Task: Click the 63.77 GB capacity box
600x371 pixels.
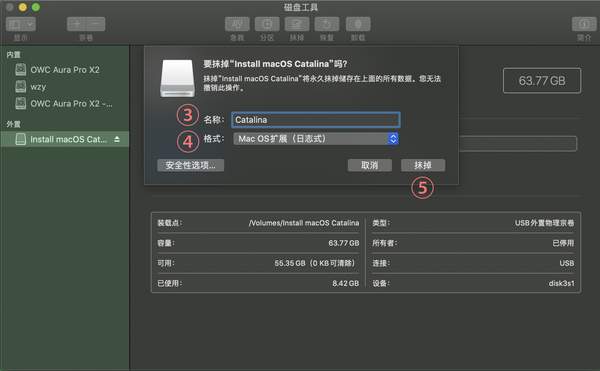Action: (x=542, y=81)
